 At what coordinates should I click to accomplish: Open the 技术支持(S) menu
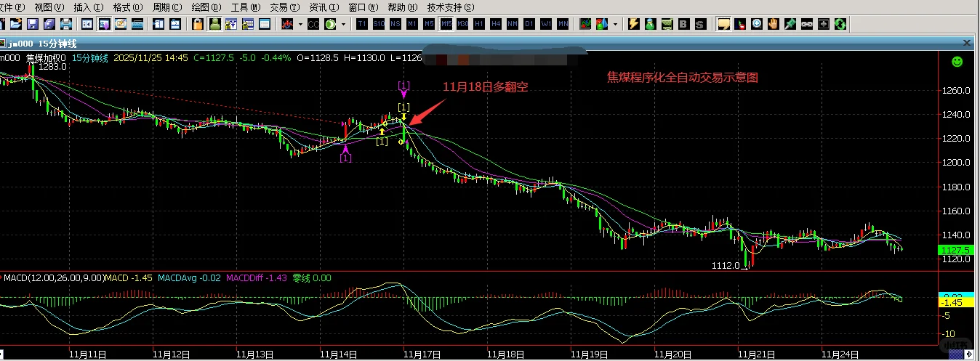450,7
